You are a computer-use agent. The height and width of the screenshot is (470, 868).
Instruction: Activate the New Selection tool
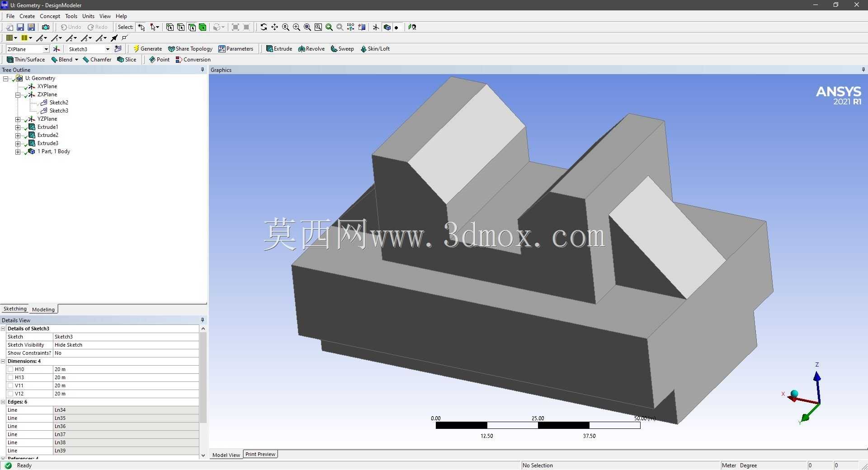(142, 27)
